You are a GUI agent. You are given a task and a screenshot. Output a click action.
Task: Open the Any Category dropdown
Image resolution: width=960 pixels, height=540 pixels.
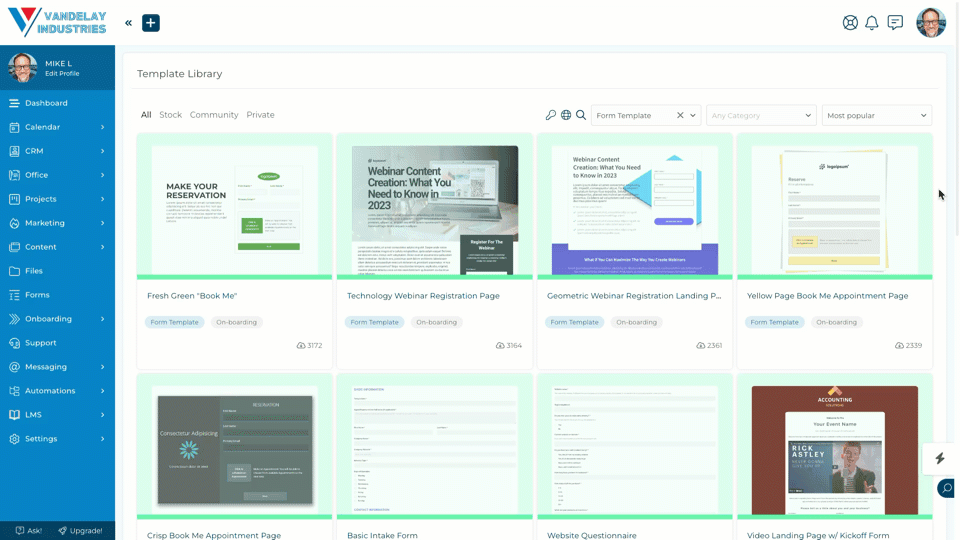pyautogui.click(x=761, y=115)
